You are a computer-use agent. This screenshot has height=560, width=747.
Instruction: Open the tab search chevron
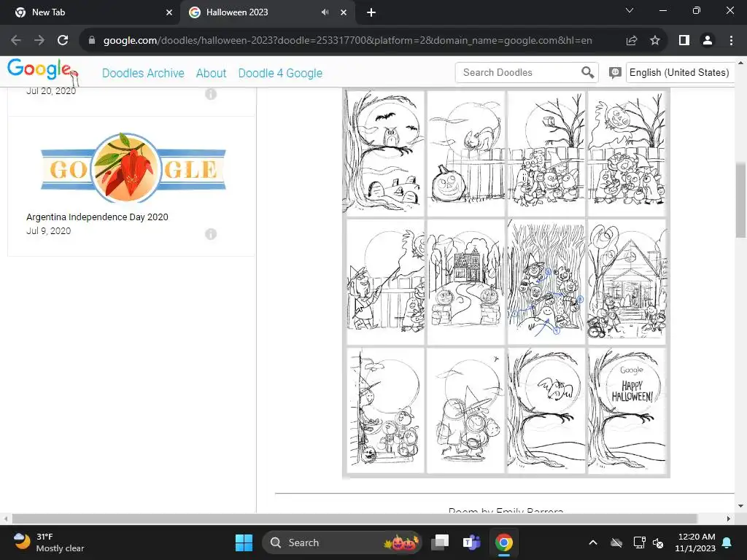(x=630, y=10)
